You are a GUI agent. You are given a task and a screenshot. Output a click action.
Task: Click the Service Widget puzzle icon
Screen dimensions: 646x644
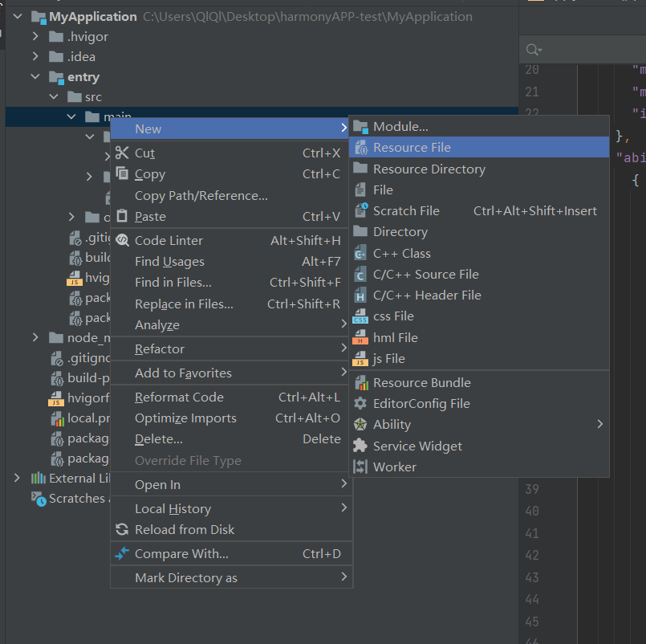point(360,446)
